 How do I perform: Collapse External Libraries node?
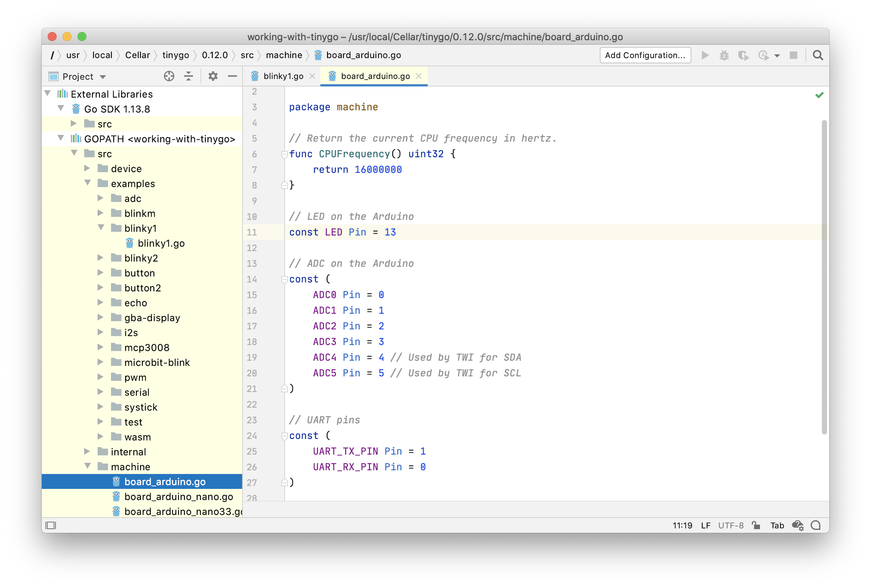[x=48, y=93]
